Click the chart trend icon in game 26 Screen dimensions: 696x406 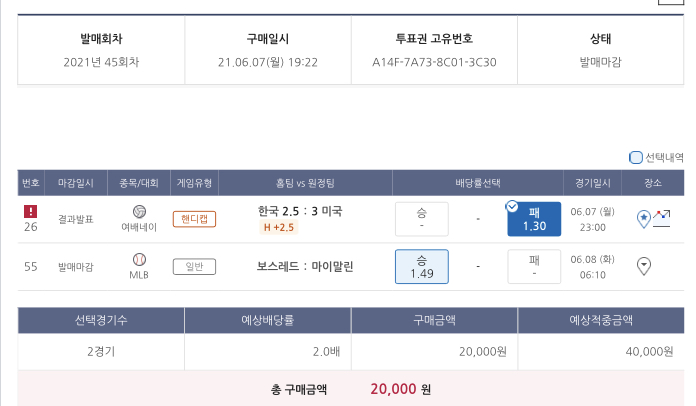(662, 216)
